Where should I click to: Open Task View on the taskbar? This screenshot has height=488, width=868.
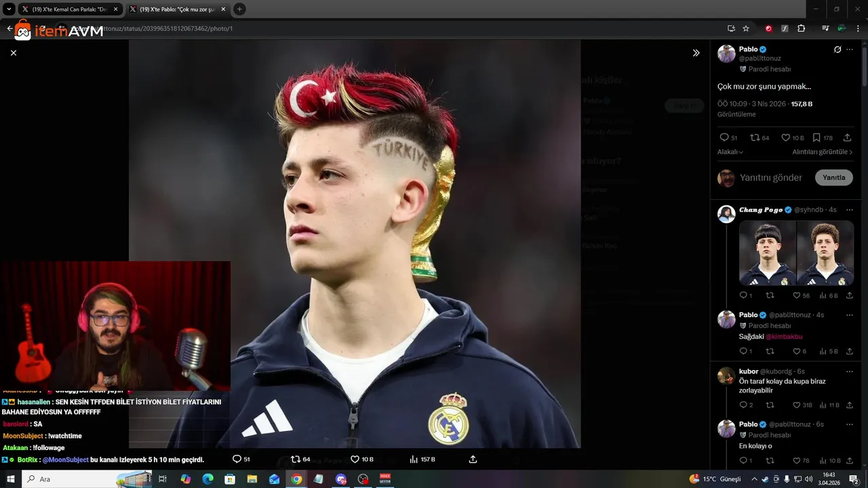(163, 479)
